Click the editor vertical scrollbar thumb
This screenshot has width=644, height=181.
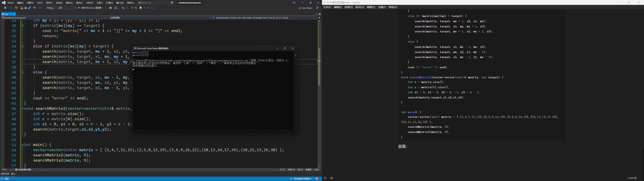click(319, 67)
